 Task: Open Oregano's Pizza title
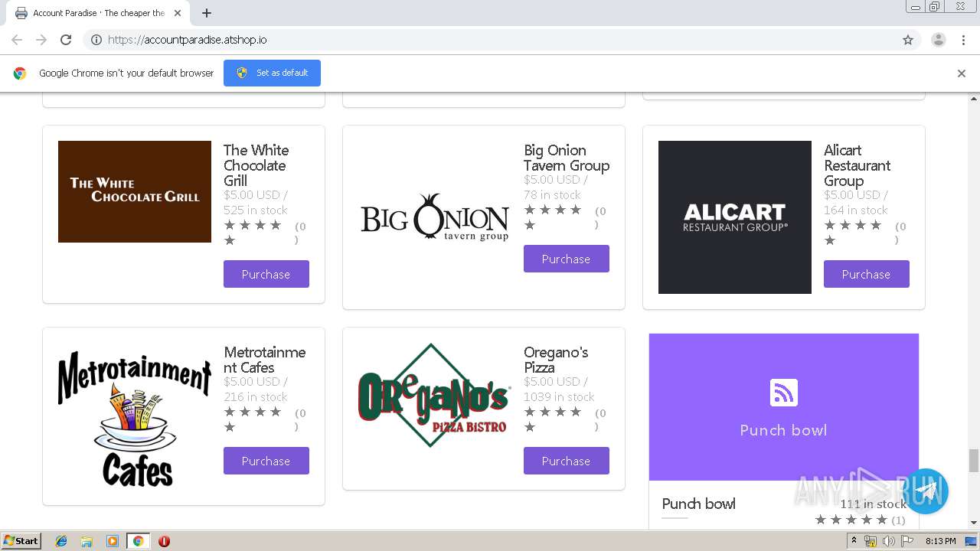[x=556, y=360]
